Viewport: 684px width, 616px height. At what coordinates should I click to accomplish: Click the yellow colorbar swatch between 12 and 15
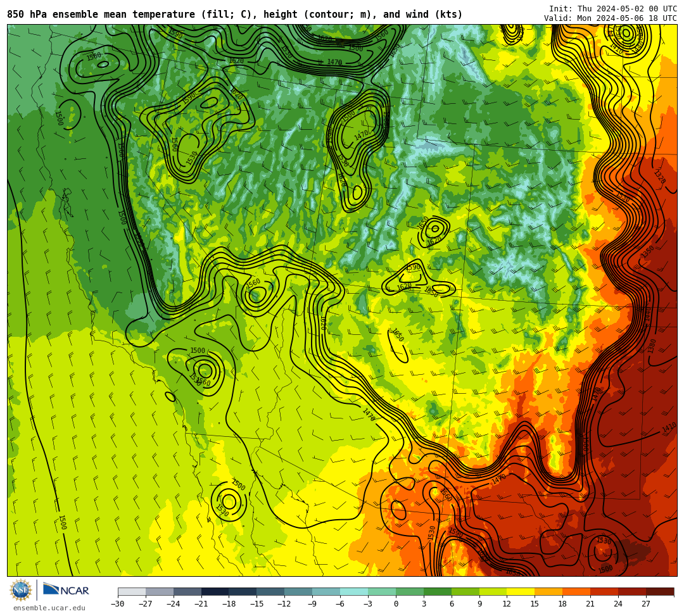(521, 591)
